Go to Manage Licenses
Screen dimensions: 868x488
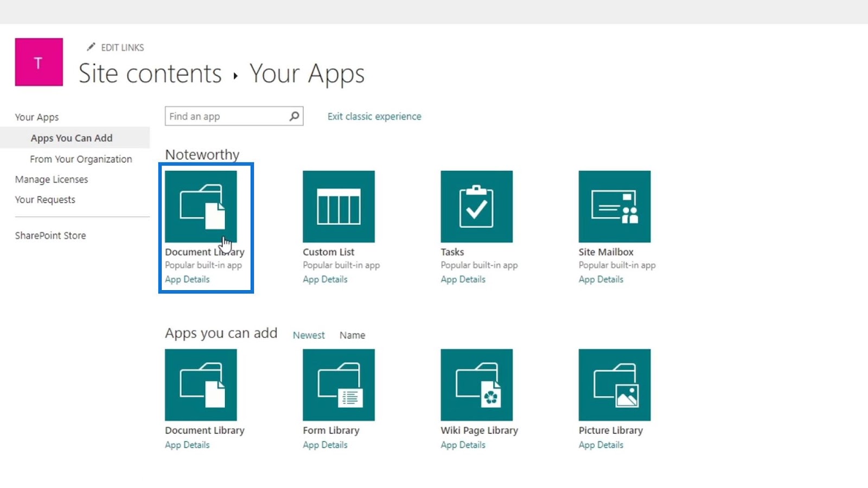pyautogui.click(x=52, y=179)
